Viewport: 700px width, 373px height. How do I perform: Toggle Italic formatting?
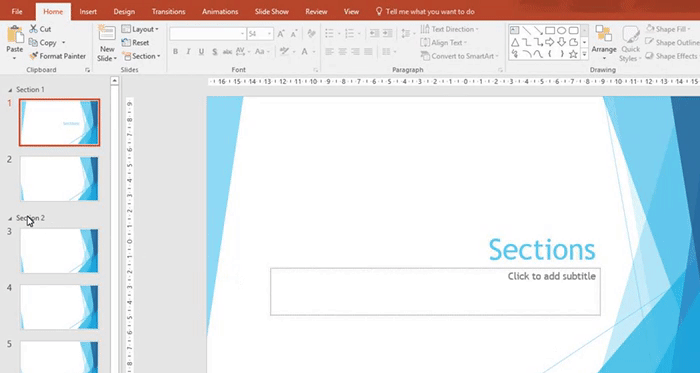188,52
